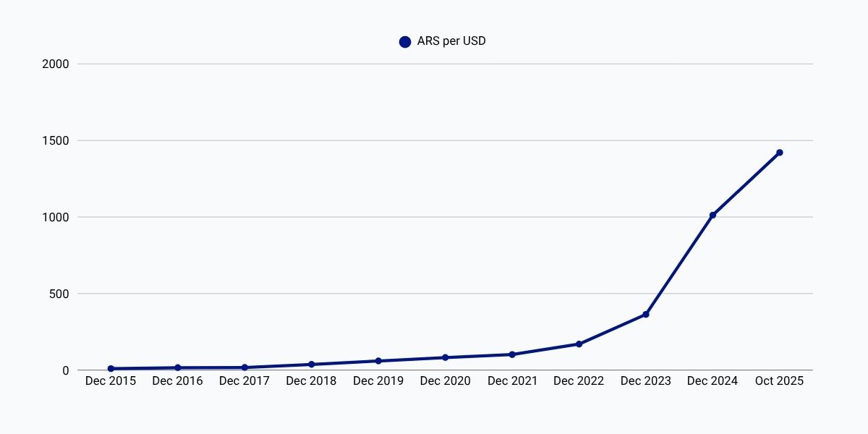This screenshot has height=434, width=868.
Task: Select the Oct 2025 data point
Action: pos(779,153)
